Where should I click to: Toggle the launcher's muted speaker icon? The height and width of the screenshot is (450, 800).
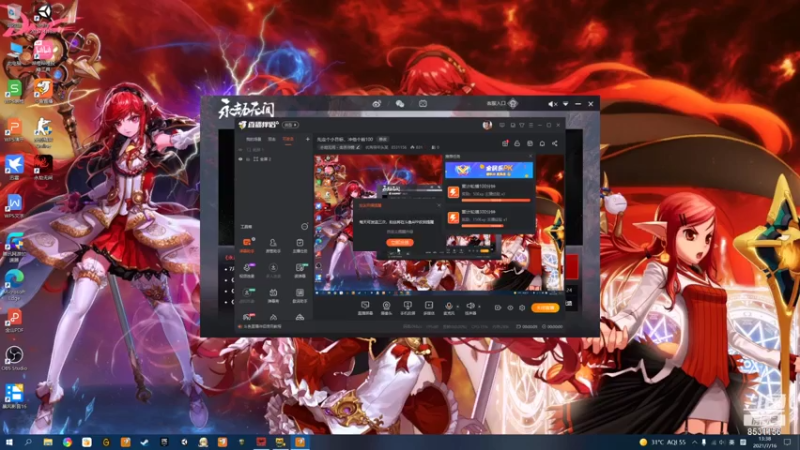(x=553, y=104)
